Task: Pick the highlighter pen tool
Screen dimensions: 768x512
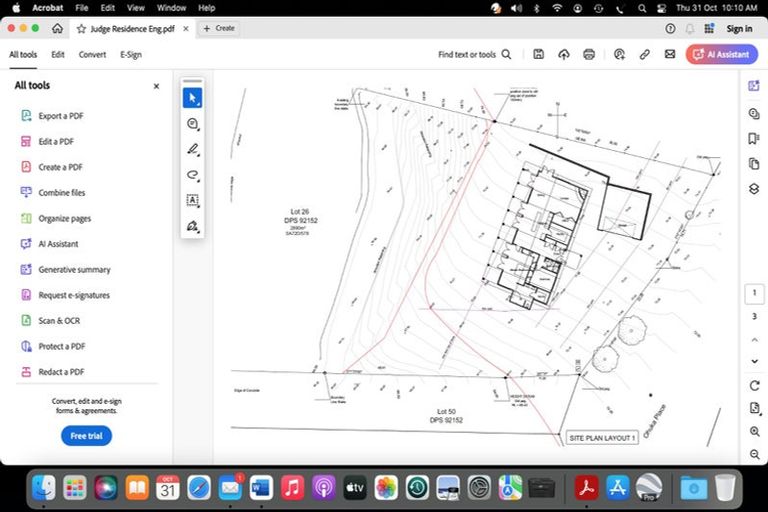Action: (193, 149)
